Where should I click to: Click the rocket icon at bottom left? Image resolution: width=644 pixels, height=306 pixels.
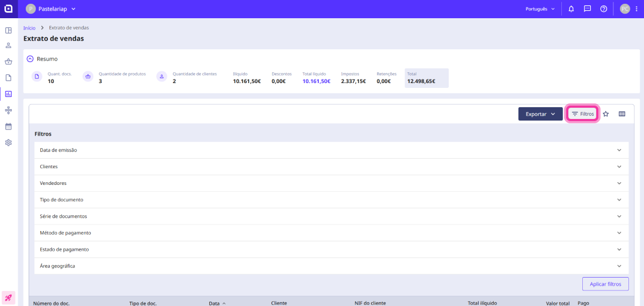[9, 297]
